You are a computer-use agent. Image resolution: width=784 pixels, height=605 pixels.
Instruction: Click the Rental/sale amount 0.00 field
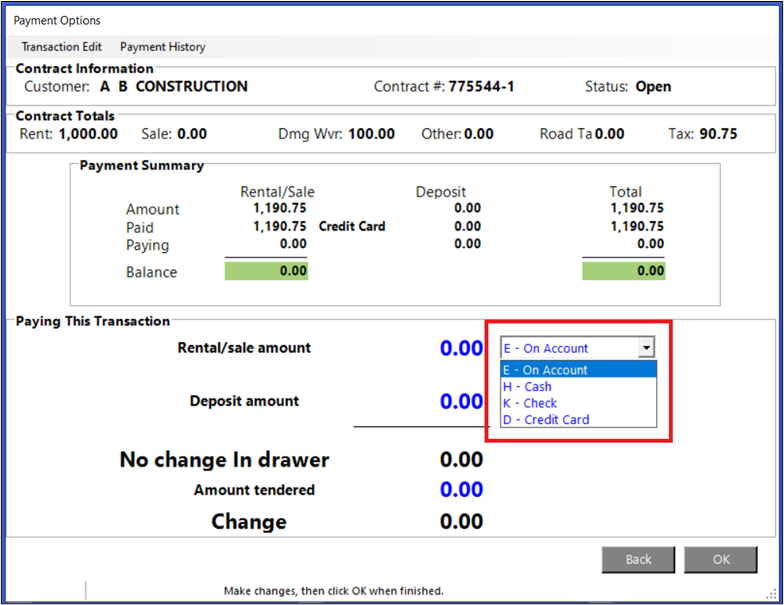tap(461, 348)
